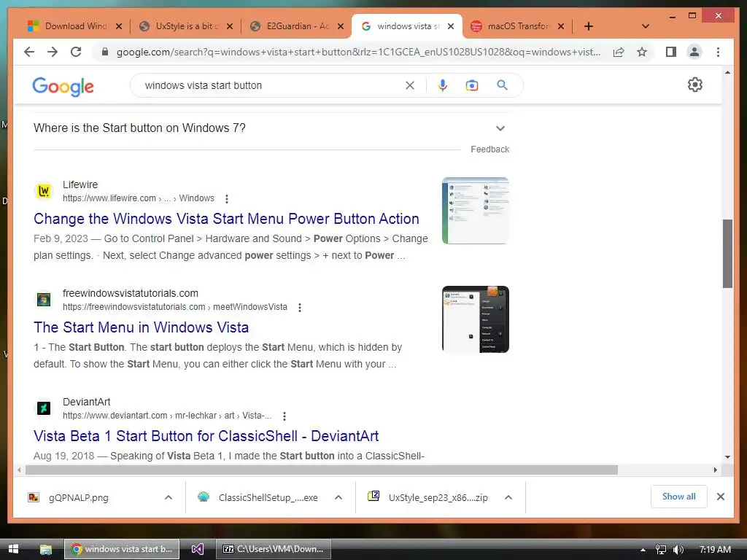The height and width of the screenshot is (560, 747).
Task: Open the clock showing 7:19 AM
Action: [715, 550]
